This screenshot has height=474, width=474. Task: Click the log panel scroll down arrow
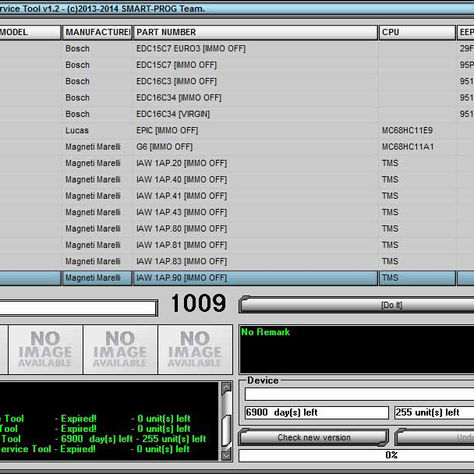[x=227, y=455]
